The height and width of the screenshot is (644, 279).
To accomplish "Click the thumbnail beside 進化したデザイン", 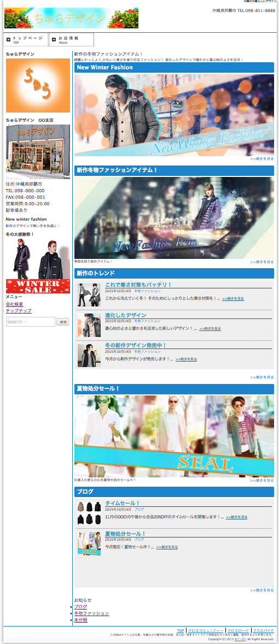I will [x=89, y=326].
